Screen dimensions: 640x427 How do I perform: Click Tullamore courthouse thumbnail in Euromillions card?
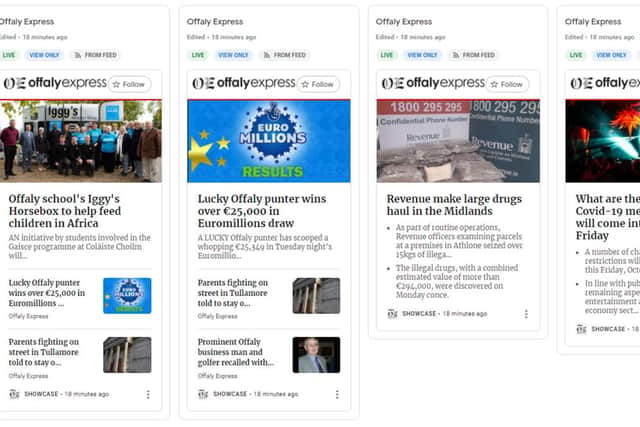[x=316, y=296]
